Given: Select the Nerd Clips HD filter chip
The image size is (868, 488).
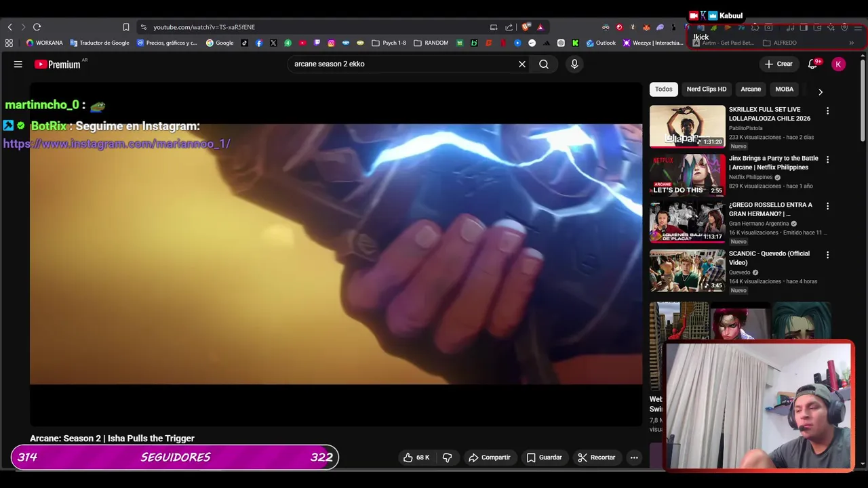Looking at the screenshot, I should click(707, 89).
